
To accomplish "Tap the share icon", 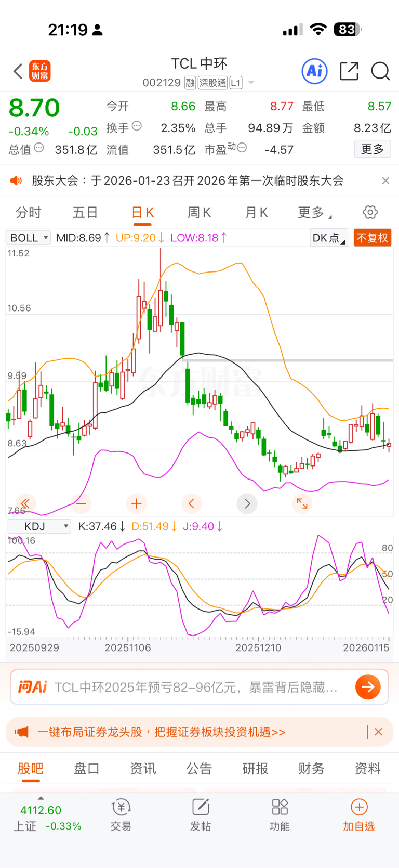I will coord(349,71).
